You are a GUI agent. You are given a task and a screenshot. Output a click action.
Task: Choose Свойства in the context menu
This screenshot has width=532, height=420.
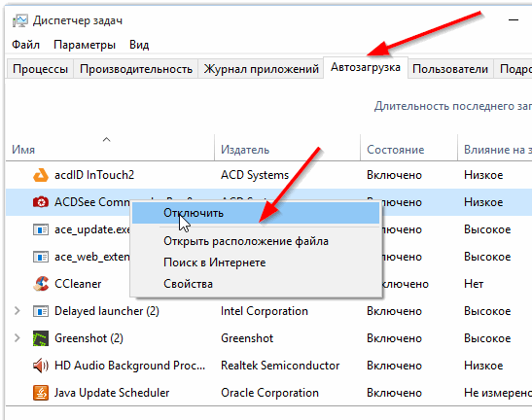pos(256,284)
